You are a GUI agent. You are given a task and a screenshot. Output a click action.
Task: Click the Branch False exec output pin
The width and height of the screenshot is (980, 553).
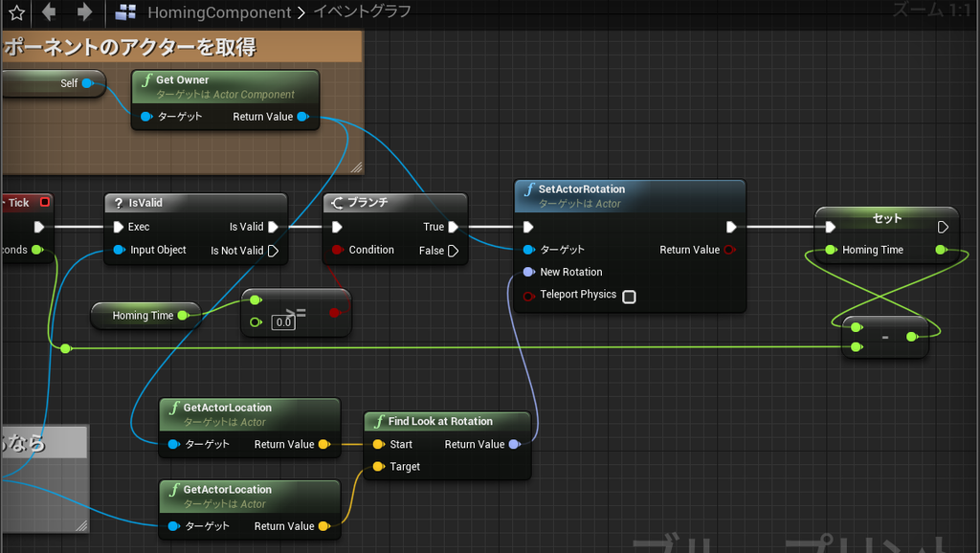[453, 251]
